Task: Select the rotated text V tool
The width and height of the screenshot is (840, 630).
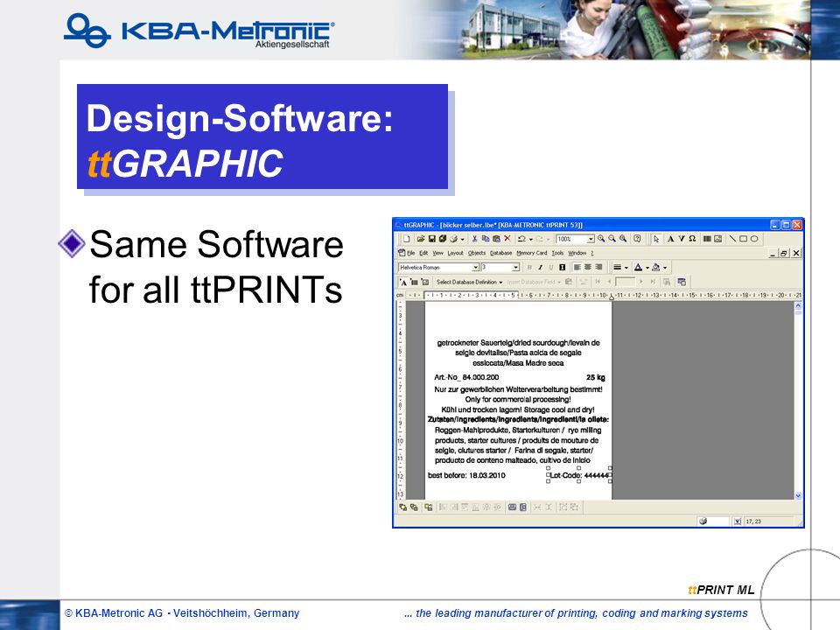Action: (x=682, y=239)
